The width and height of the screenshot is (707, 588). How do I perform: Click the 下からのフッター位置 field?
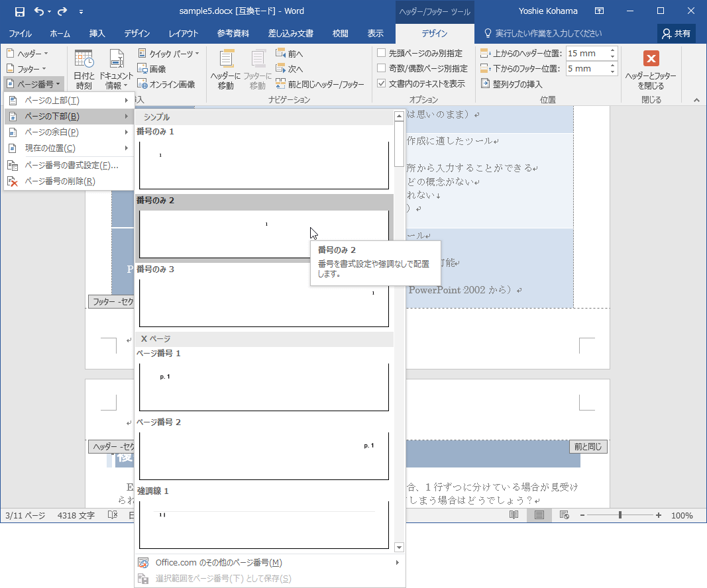588,68
